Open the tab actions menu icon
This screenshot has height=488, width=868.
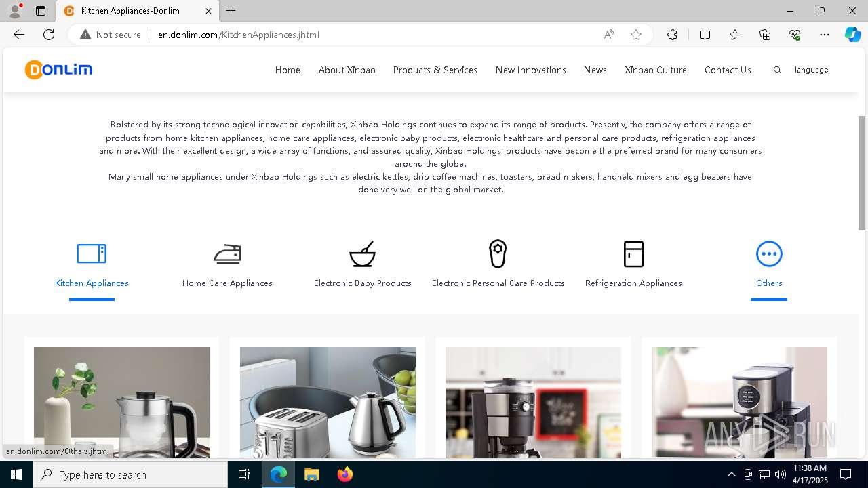pyautogui.click(x=41, y=11)
